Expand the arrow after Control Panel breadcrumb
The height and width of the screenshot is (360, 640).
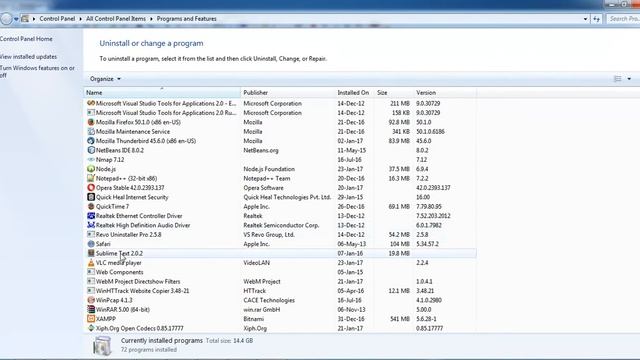(80, 19)
